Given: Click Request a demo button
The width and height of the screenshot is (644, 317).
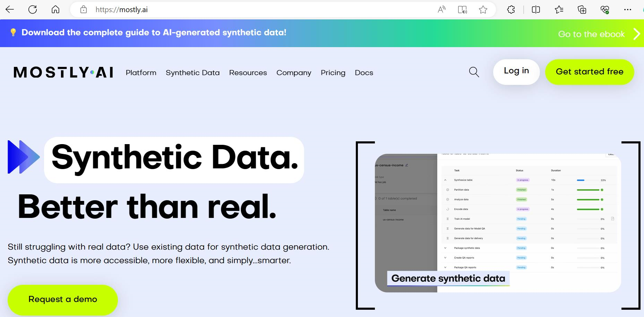Looking at the screenshot, I should click(x=63, y=299).
